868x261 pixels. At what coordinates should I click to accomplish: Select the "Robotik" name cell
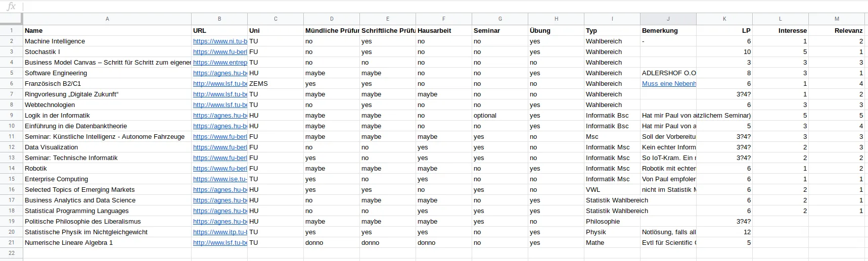coord(107,169)
